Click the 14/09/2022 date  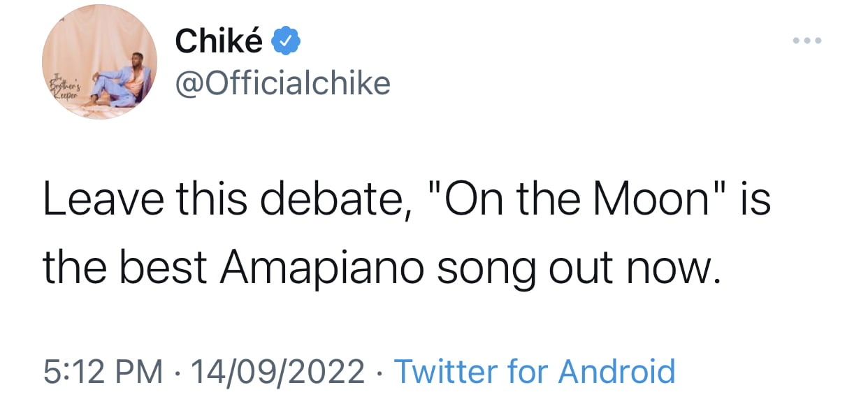click(276, 371)
